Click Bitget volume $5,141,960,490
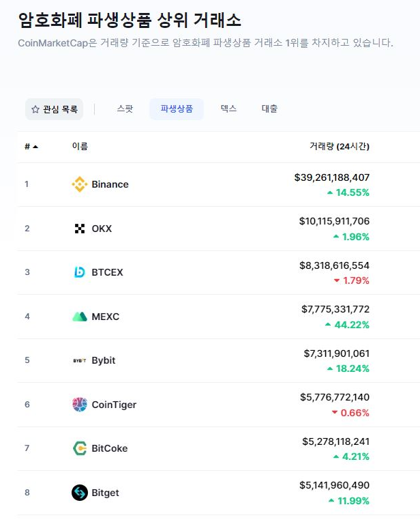 [334, 485]
